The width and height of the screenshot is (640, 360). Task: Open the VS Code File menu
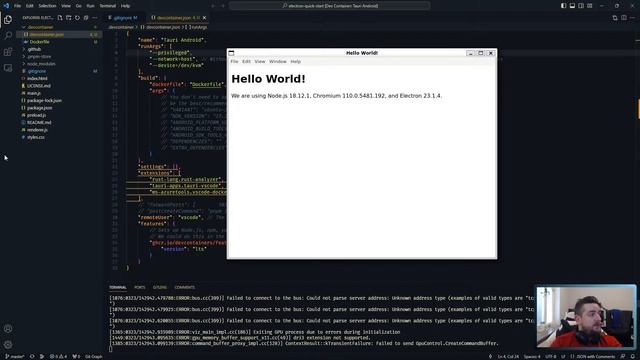[x=18, y=6]
